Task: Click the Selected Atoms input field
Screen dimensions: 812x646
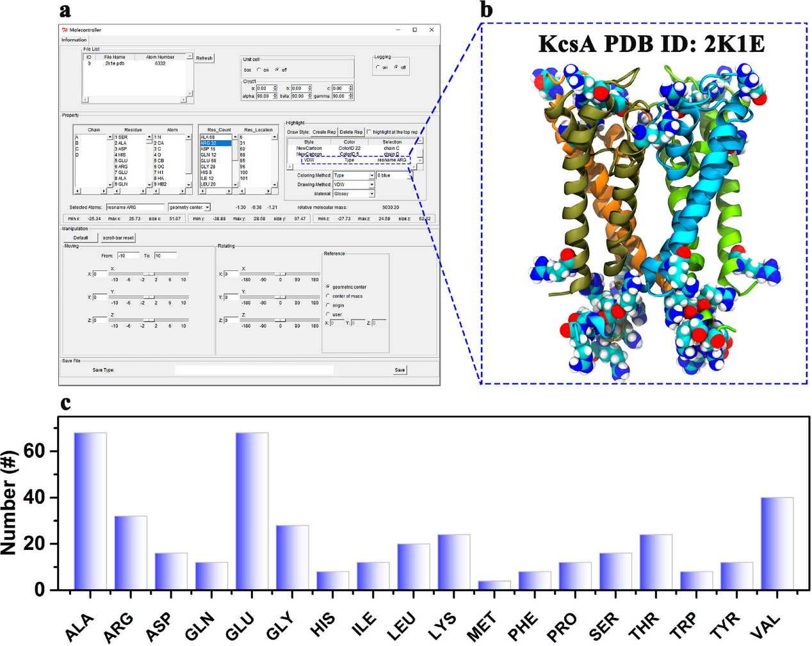Action: pyautogui.click(x=134, y=207)
